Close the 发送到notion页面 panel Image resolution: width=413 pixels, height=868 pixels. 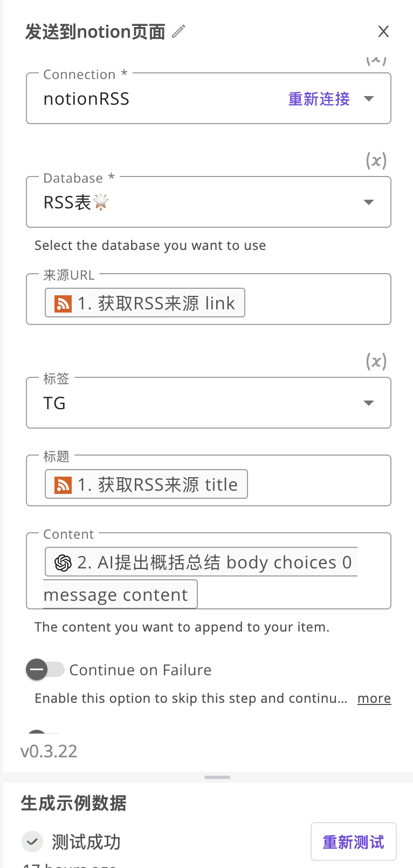tap(383, 32)
